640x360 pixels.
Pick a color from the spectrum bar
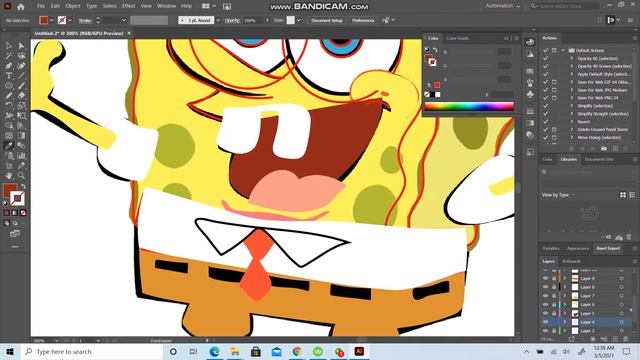click(469, 107)
